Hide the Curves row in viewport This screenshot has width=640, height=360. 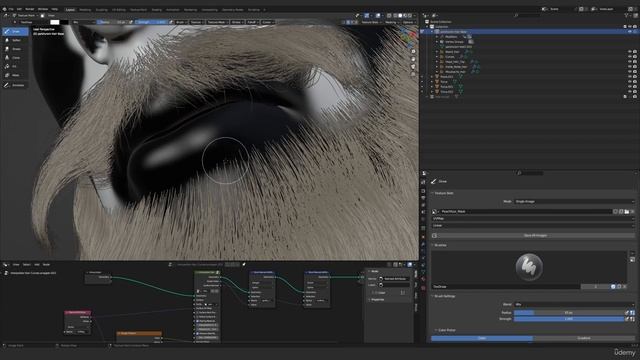pos(629,57)
